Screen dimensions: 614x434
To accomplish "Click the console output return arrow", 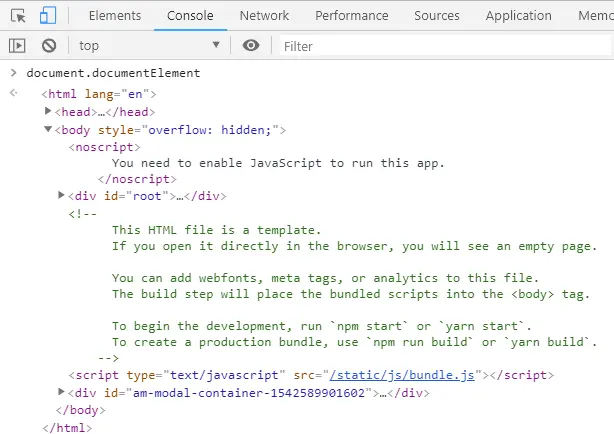I will tap(14, 93).
